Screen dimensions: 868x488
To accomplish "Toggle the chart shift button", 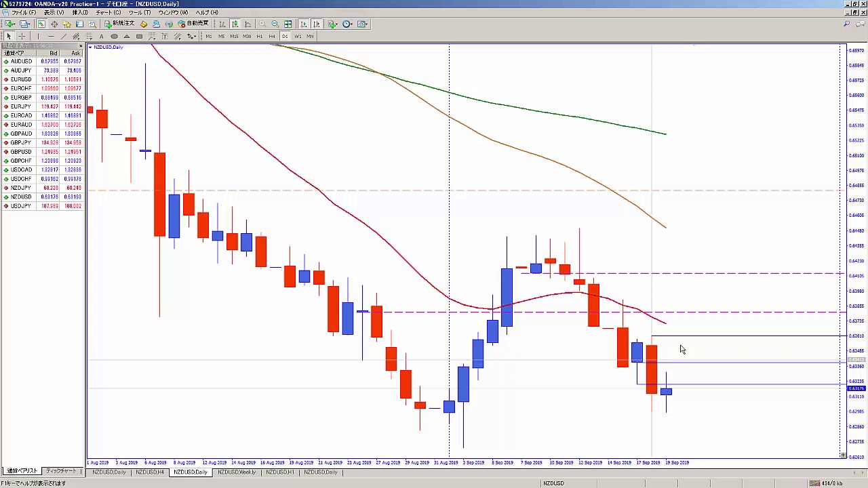I will pyautogui.click(x=317, y=24).
